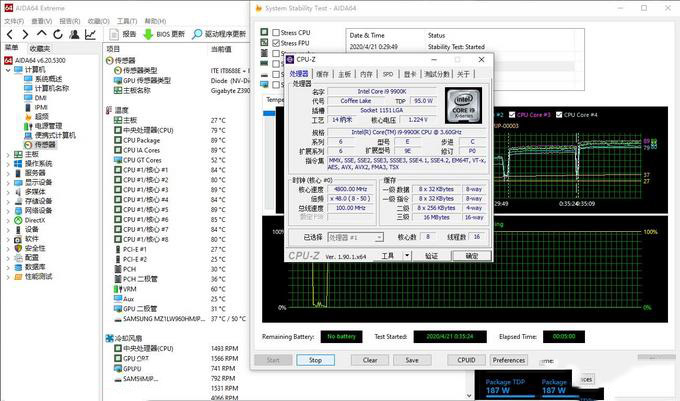
Task: Click the up-level arrow in AIDA64 toolbar
Action: pyautogui.click(x=42, y=33)
